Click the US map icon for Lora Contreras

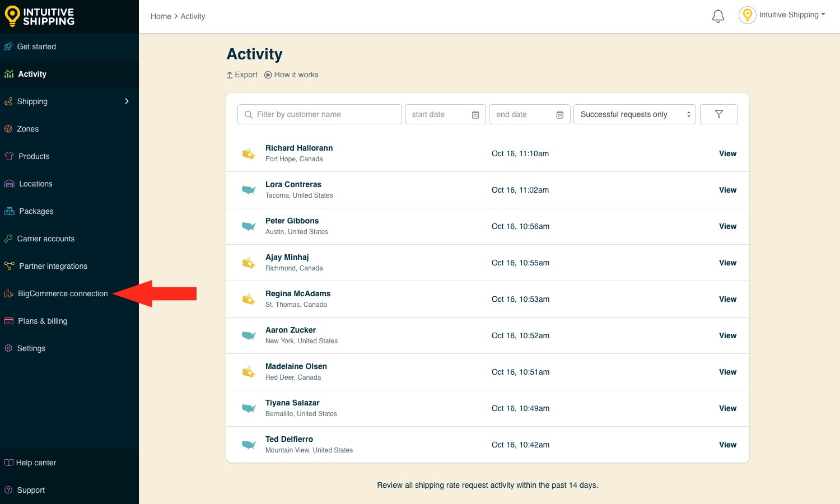tap(249, 190)
